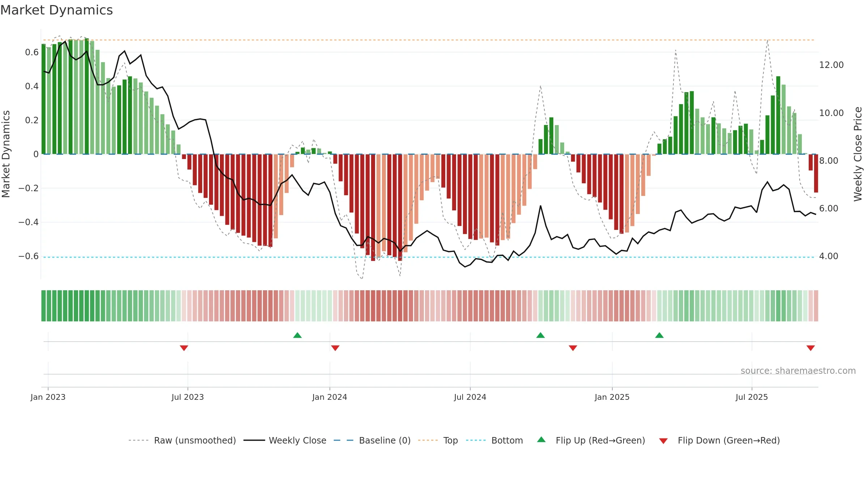Click the 12.00 price axis label
The height and width of the screenshot is (488, 868).
click(x=831, y=65)
